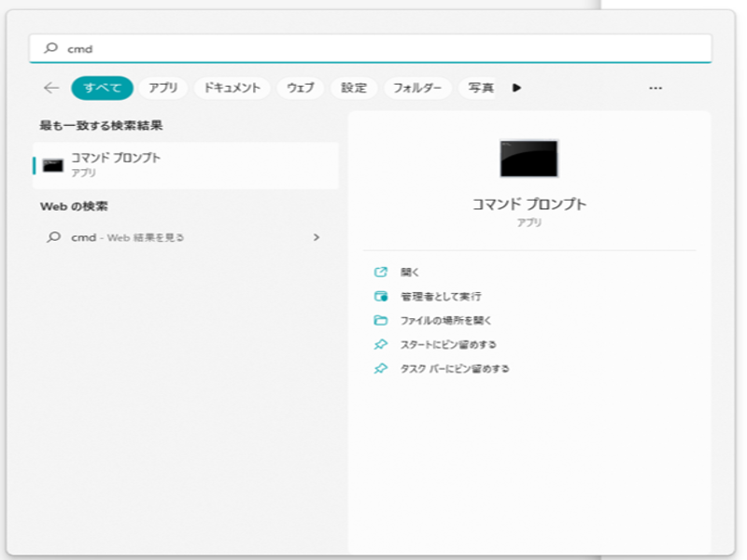Click the 開く open icon
747x560 pixels.
click(380, 273)
